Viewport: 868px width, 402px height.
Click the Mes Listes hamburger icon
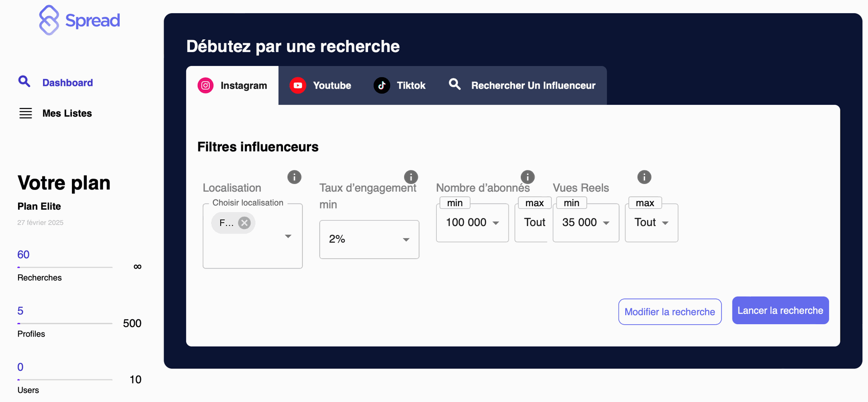point(26,113)
